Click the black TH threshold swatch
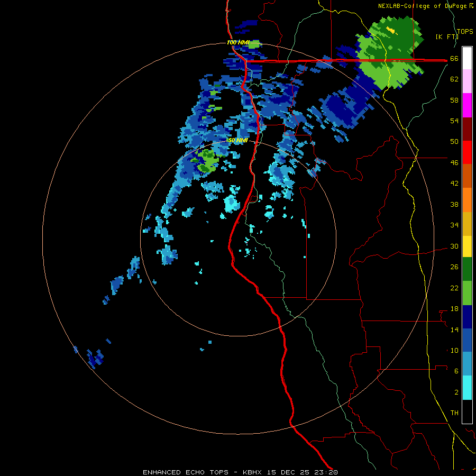The image size is (476, 476). pos(467,411)
